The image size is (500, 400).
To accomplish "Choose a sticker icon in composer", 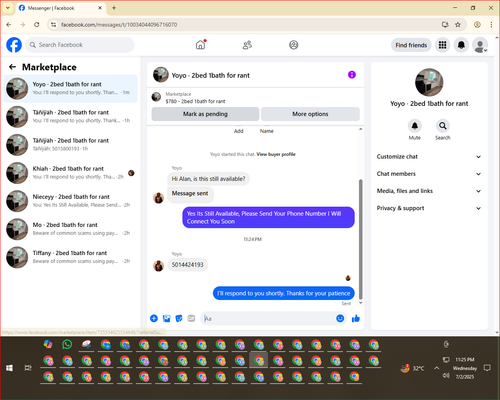I will pos(179,318).
